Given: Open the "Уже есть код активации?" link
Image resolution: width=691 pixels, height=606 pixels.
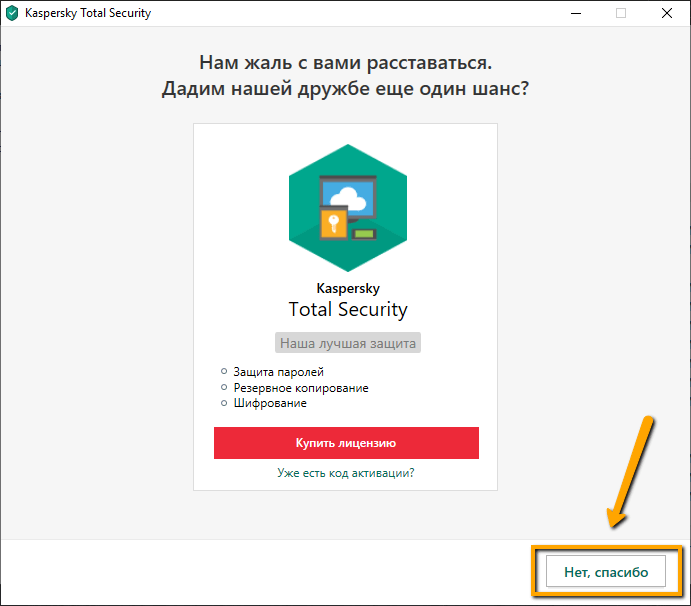Looking at the screenshot, I should (x=346, y=473).
